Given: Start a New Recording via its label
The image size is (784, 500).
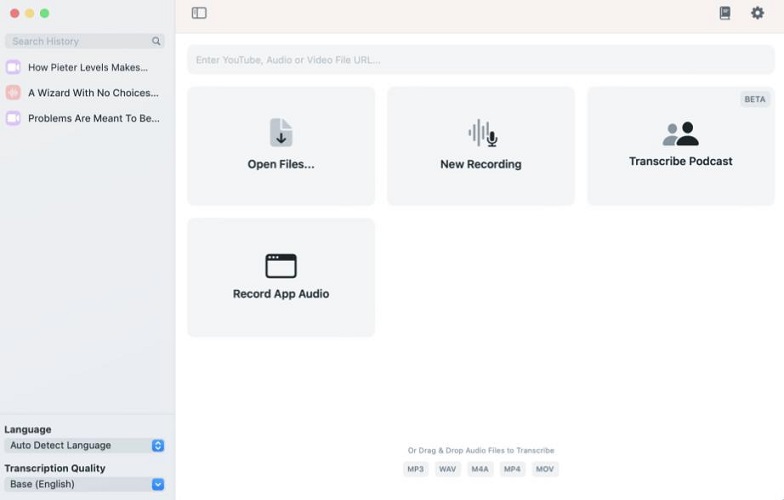Looking at the screenshot, I should click(x=481, y=164).
